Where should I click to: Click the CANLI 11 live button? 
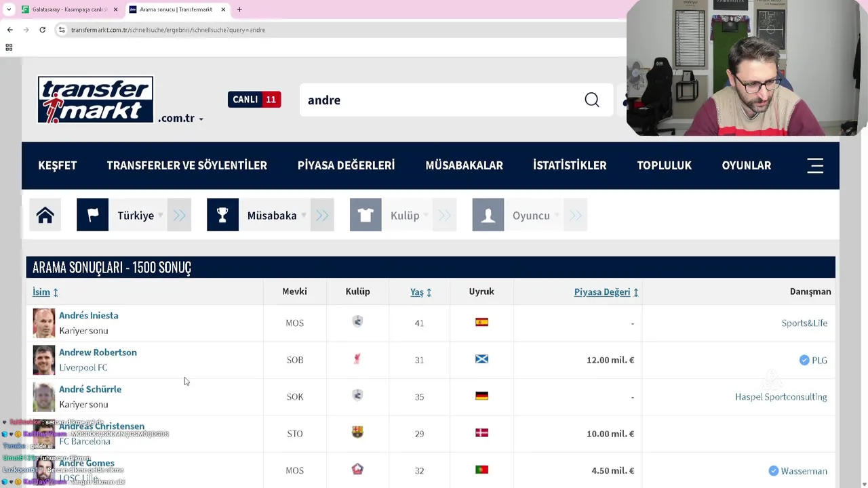pyautogui.click(x=254, y=100)
